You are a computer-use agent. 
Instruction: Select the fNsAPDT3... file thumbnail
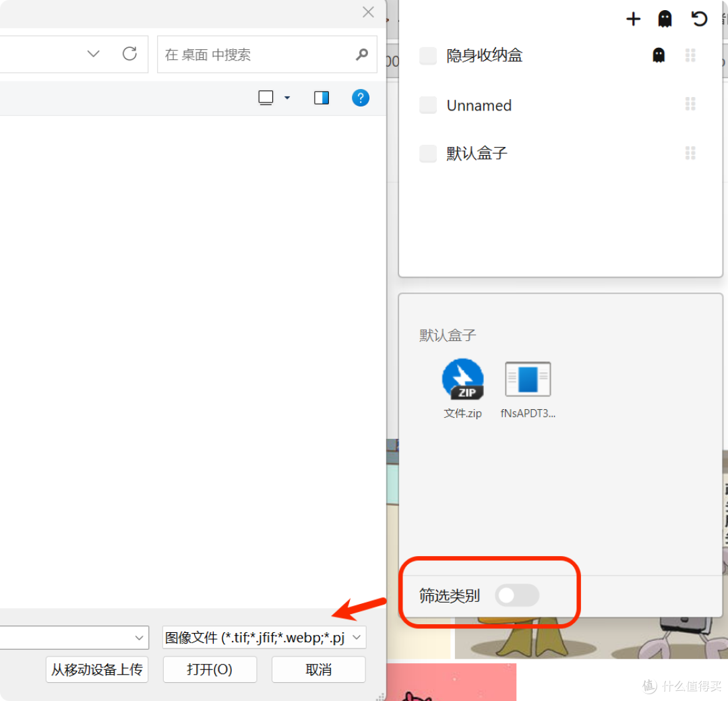[x=528, y=379]
